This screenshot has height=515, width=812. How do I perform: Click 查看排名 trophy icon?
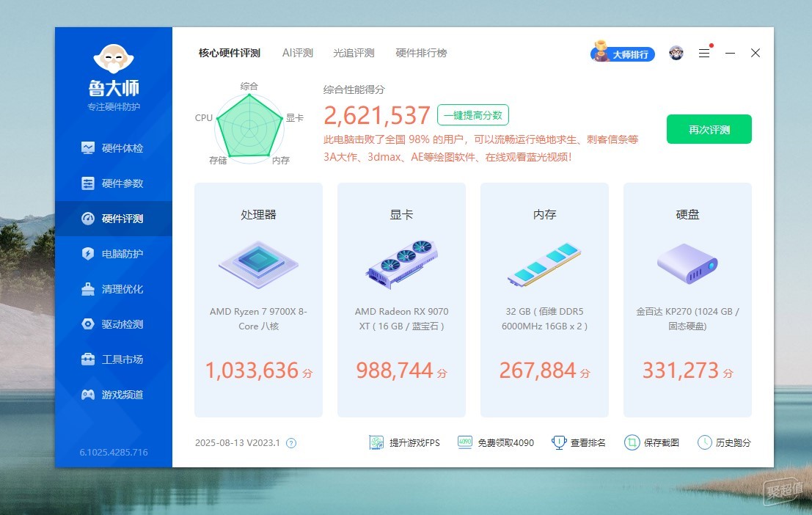coord(559,442)
